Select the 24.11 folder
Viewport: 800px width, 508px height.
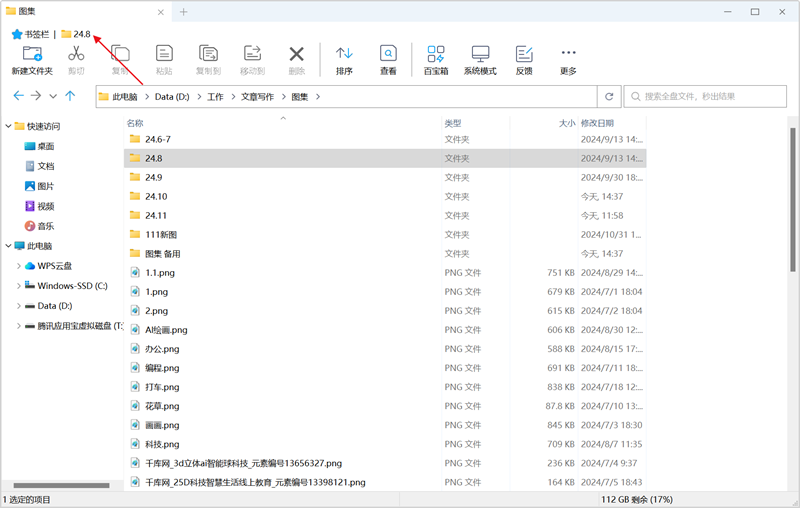pos(385,215)
